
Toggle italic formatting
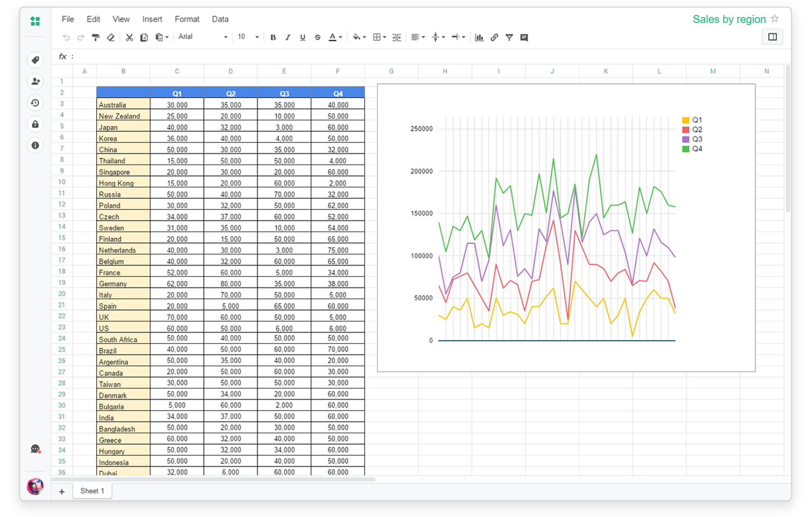pos(288,37)
